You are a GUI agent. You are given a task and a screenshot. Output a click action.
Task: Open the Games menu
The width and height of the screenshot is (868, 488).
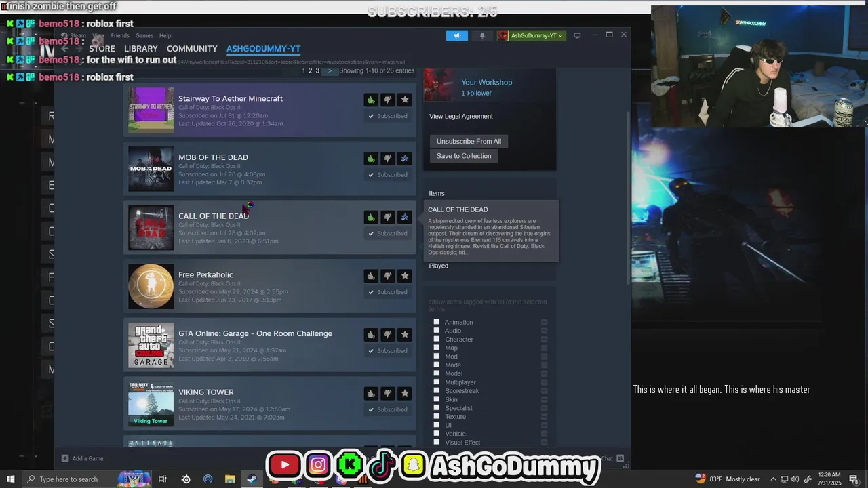coord(144,35)
